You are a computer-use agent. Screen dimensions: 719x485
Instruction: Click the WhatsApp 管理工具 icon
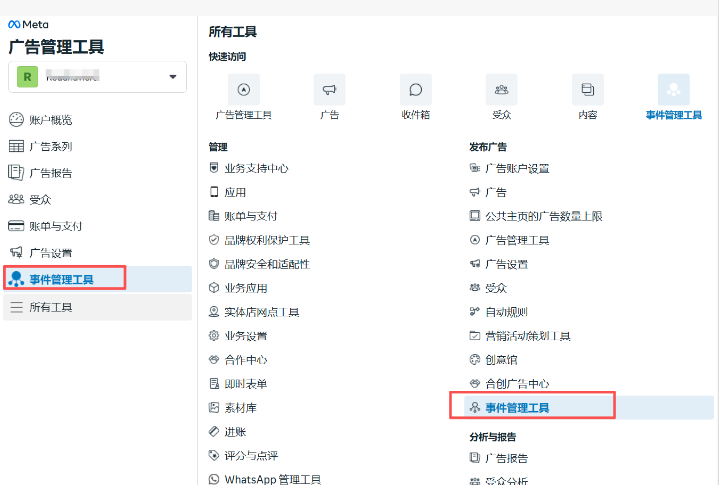click(x=214, y=479)
